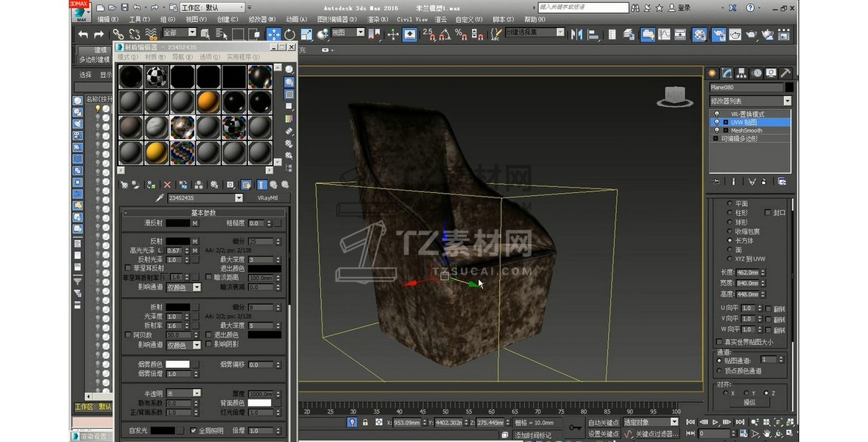Open the Utilities hammer panel tab
This screenshot has height=442, width=868.
786,73
